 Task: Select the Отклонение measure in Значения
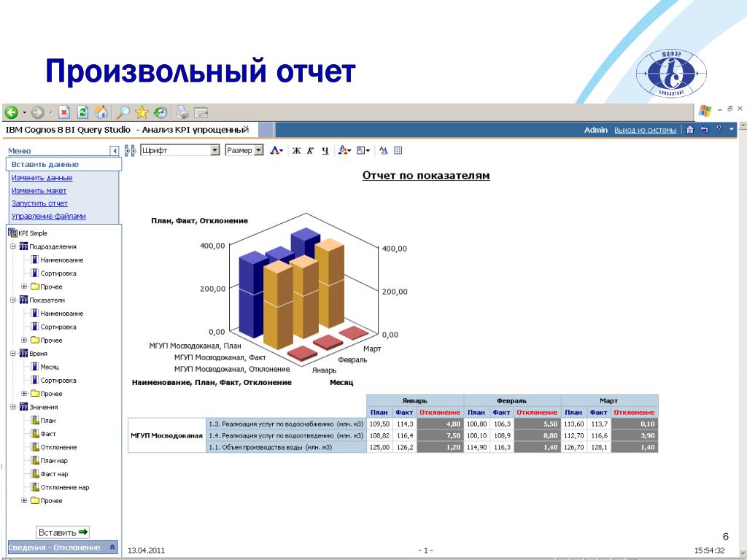pos(58,447)
